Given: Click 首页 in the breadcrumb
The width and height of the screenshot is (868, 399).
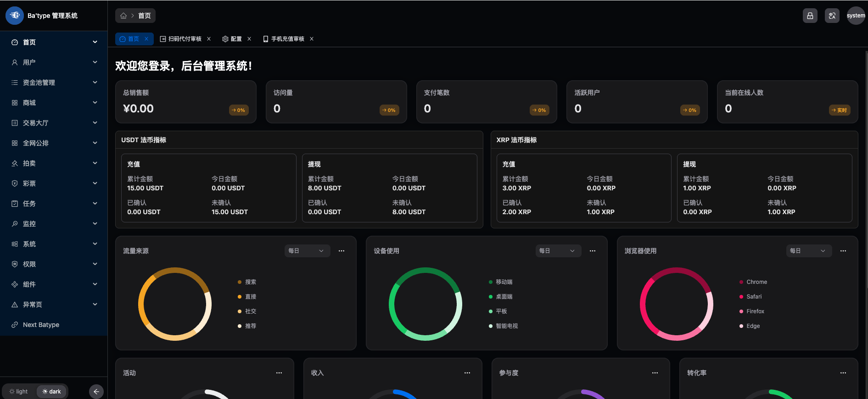Looking at the screenshot, I should pyautogui.click(x=145, y=16).
